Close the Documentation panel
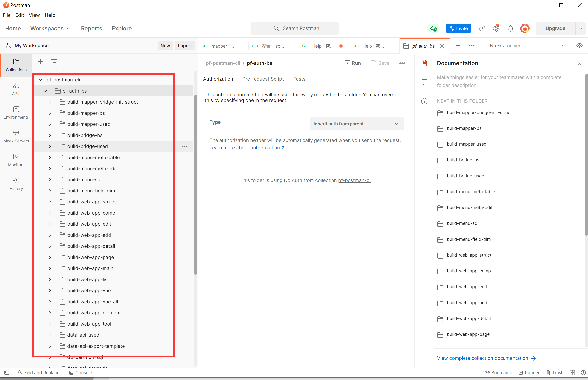588x380 pixels. 579,63
